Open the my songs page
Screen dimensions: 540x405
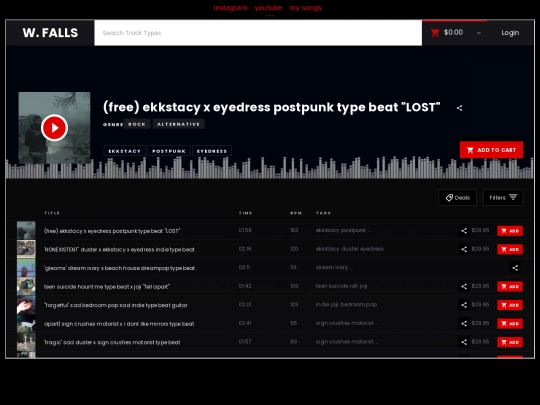tap(305, 8)
